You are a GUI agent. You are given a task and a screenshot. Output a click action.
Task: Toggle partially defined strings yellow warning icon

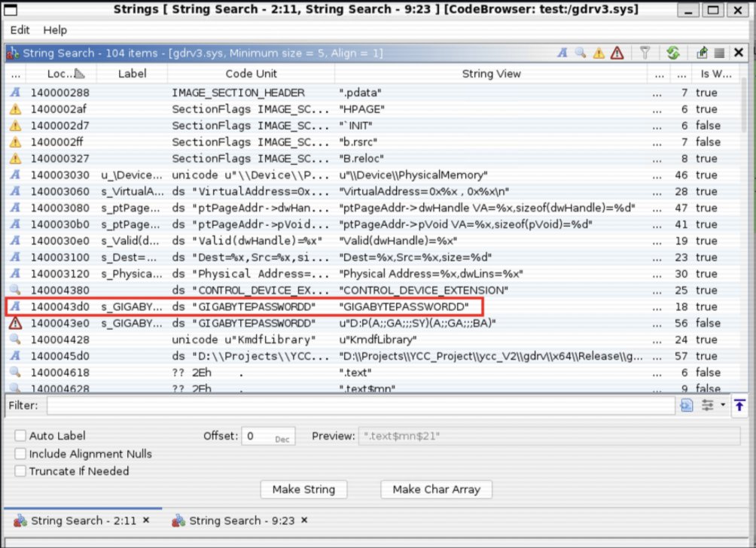(x=599, y=53)
